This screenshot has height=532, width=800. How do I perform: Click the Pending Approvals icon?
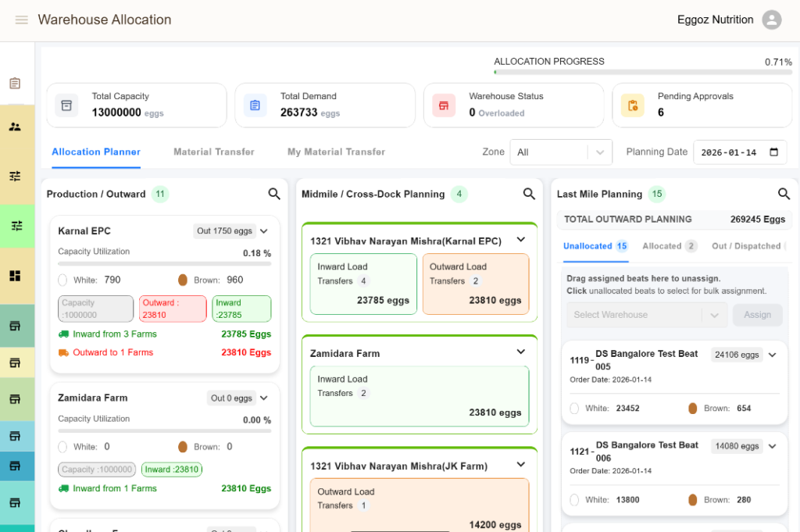[633, 105]
